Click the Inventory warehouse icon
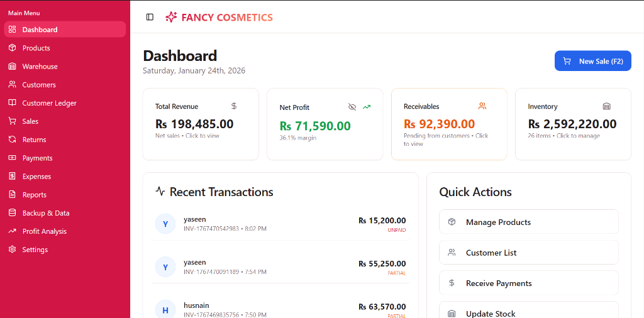Viewport: 644px width, 318px height. pyautogui.click(x=606, y=106)
